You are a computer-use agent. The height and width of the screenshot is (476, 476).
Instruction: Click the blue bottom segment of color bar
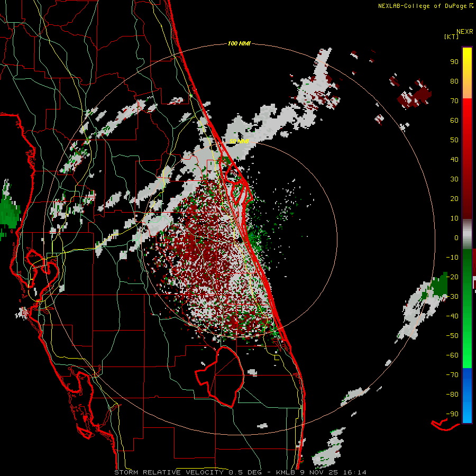point(467,396)
